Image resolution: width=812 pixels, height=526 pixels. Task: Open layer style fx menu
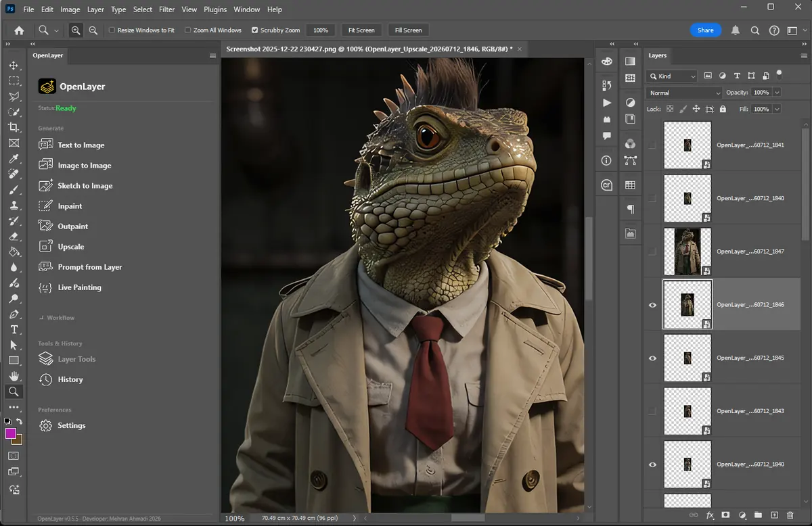click(x=710, y=515)
